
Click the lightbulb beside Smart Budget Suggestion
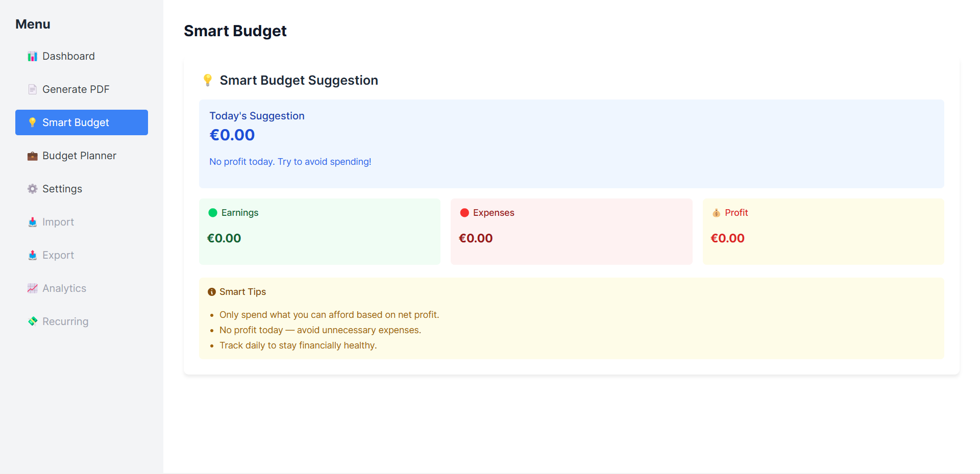pos(207,80)
